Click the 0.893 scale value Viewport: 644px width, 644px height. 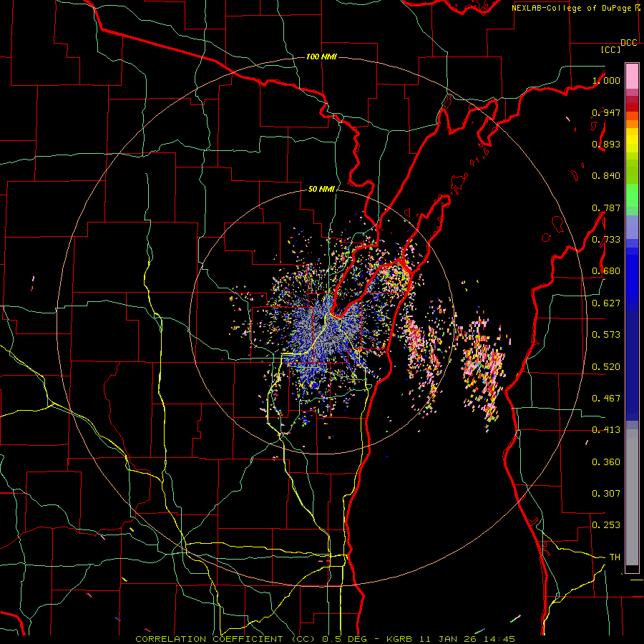point(606,144)
